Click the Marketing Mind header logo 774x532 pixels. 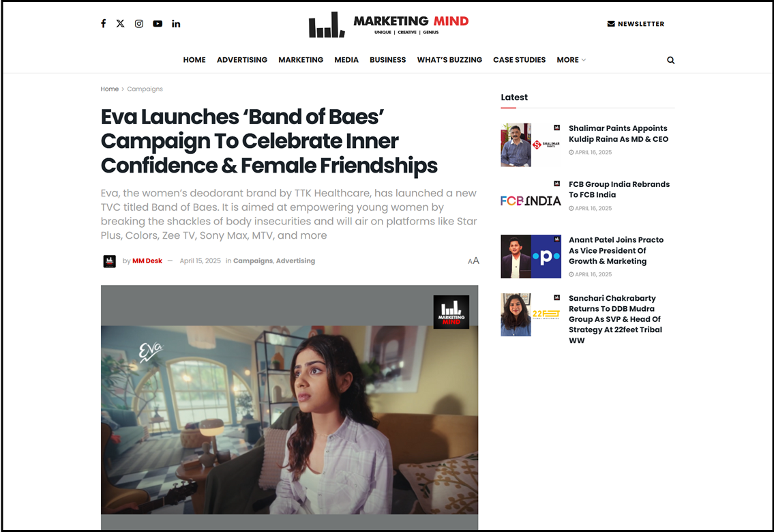coord(389,25)
